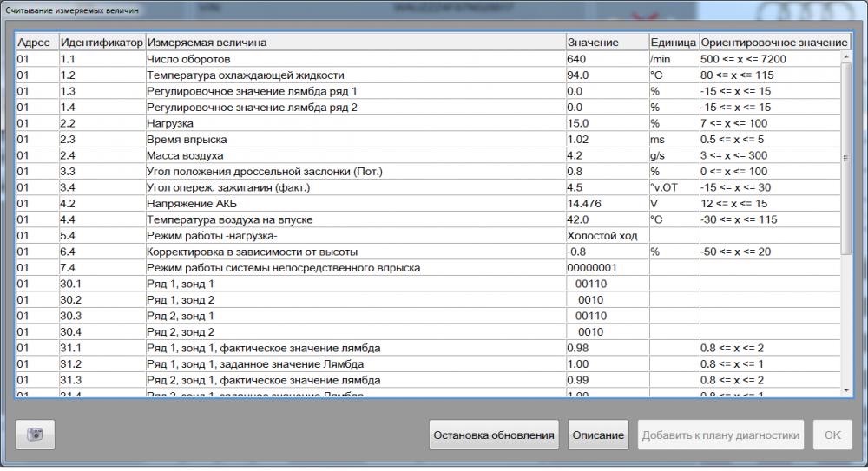Select Ряд 1, зонд 1, фактическое значение лямбда

(428, 348)
